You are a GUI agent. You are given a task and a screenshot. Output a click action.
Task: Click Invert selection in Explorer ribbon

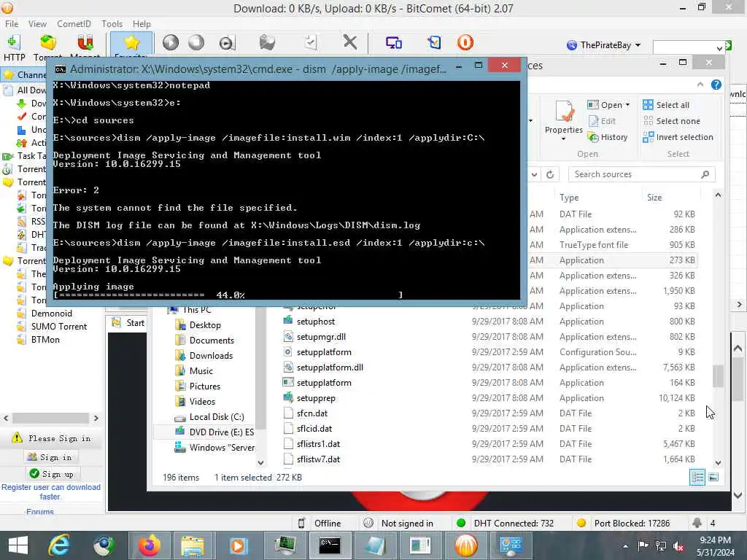[x=678, y=137]
